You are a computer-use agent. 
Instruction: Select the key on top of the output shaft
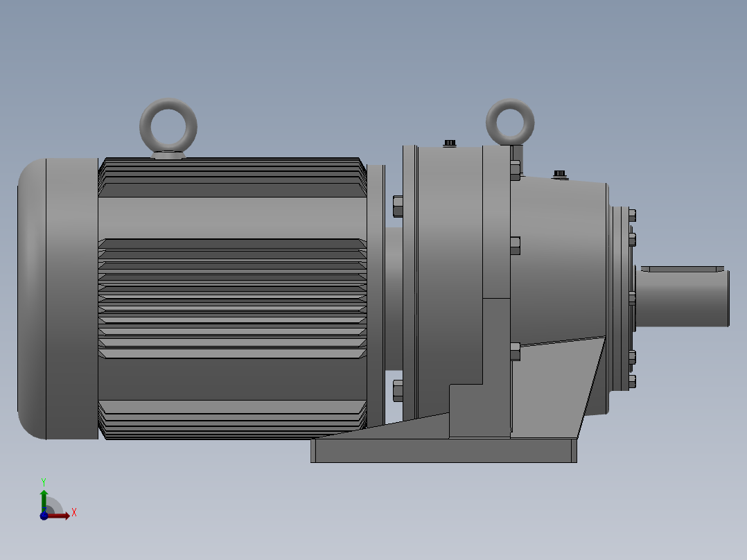682,270
